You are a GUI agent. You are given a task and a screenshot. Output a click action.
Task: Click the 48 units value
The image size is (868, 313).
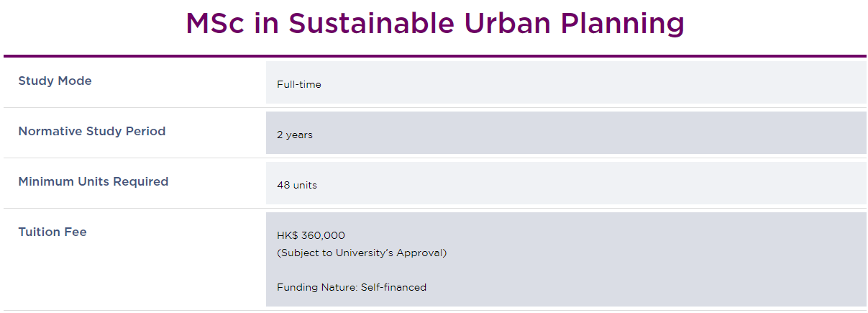297,185
